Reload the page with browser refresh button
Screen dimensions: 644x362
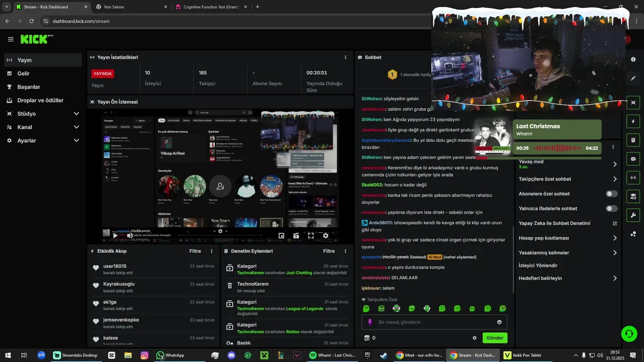31,21
